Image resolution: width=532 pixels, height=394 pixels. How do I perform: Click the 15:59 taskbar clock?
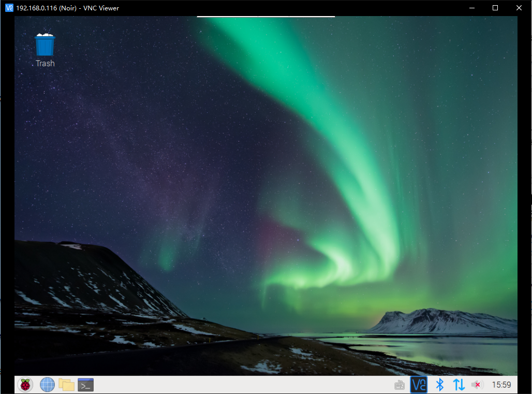click(501, 385)
